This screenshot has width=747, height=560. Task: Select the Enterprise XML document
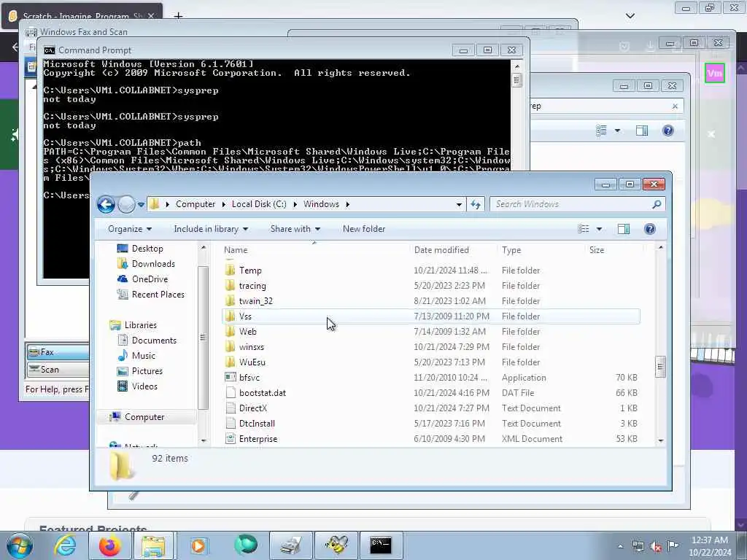[x=430, y=439]
